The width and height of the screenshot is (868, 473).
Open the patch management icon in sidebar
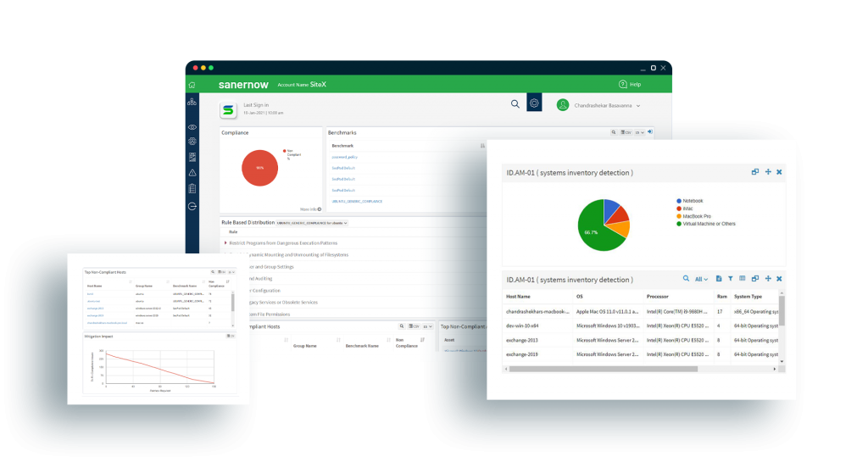point(192,142)
